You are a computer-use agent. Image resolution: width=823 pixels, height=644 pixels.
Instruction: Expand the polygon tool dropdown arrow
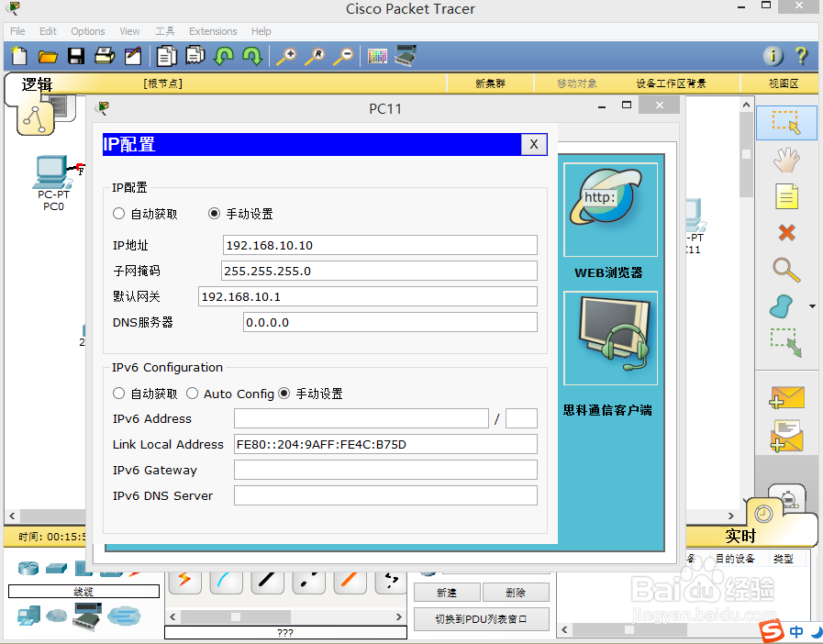tap(812, 306)
